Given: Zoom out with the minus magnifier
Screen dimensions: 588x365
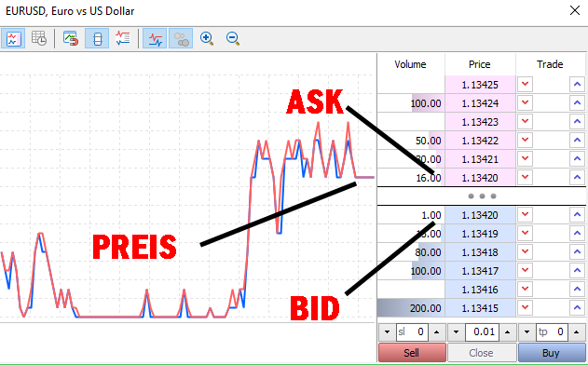Looking at the screenshot, I should click(233, 38).
